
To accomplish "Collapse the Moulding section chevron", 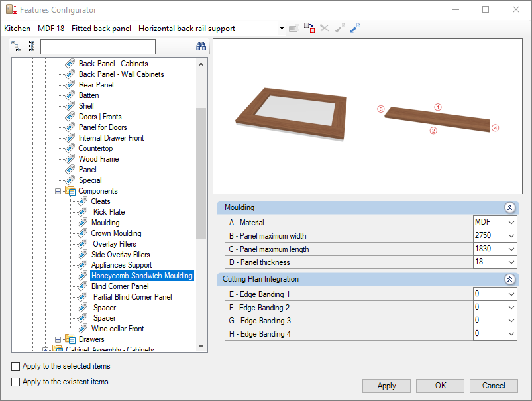I will [509, 207].
